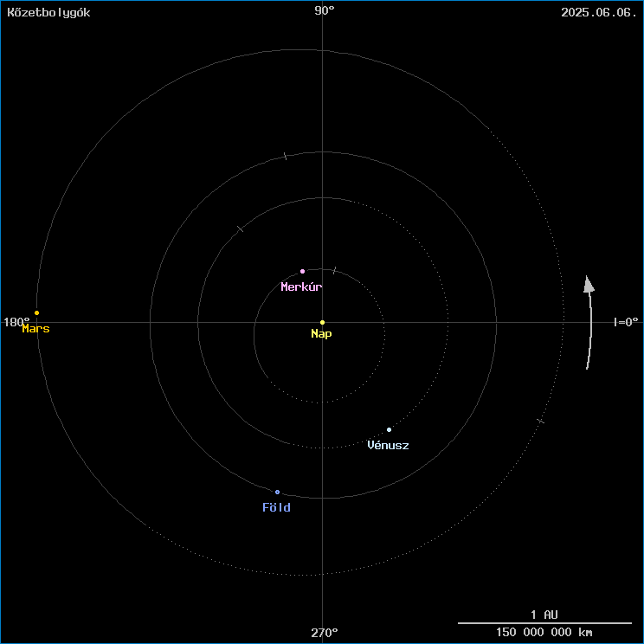Click the perihelion tick on Earth's orbit

[x=286, y=156]
